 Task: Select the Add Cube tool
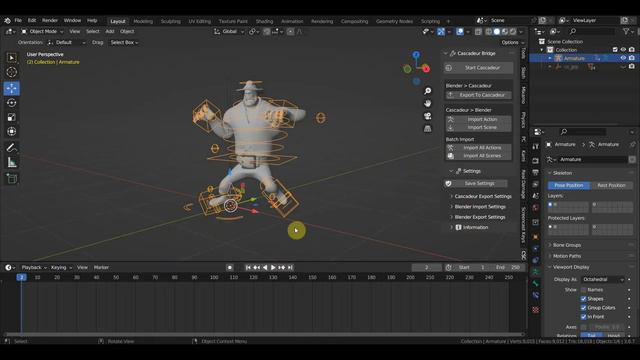click(x=11, y=178)
